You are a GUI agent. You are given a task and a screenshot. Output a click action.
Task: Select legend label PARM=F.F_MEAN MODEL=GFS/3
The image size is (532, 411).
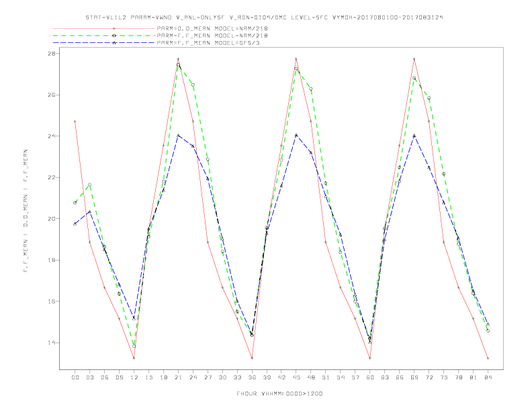(208, 43)
